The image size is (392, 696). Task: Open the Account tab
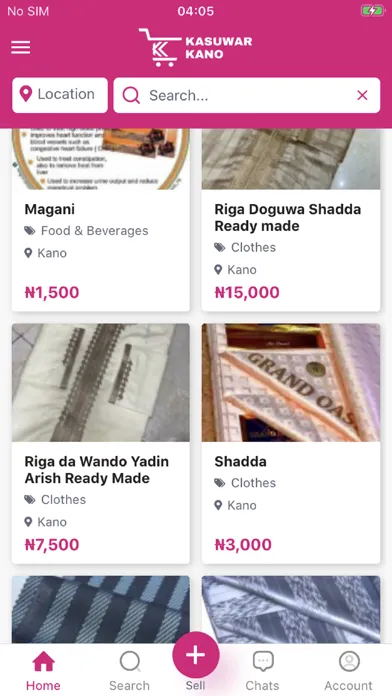tap(348, 670)
